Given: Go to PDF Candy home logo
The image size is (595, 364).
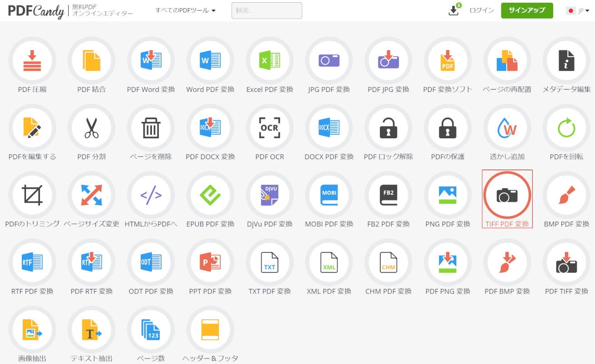Looking at the screenshot, I should [36, 11].
